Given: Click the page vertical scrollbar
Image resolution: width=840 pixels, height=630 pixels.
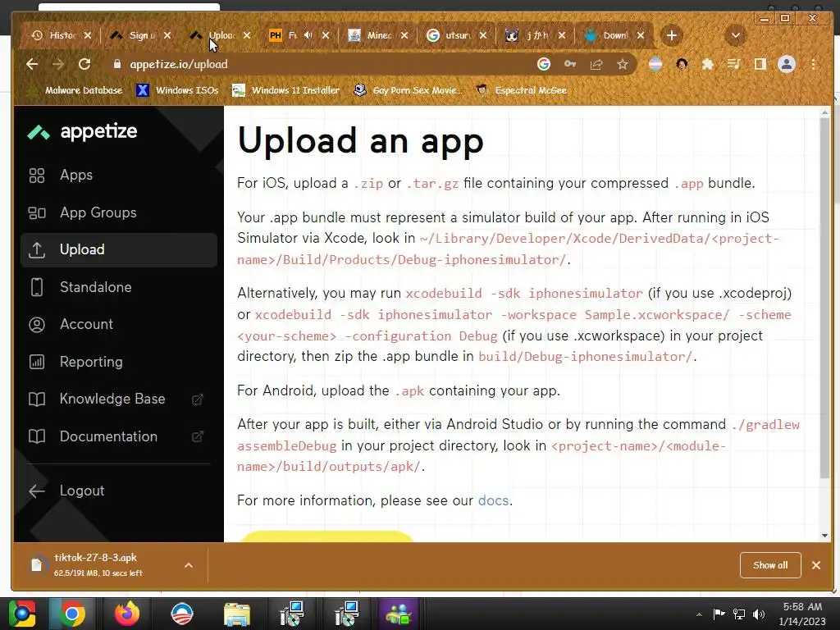Looking at the screenshot, I should pos(824,297).
